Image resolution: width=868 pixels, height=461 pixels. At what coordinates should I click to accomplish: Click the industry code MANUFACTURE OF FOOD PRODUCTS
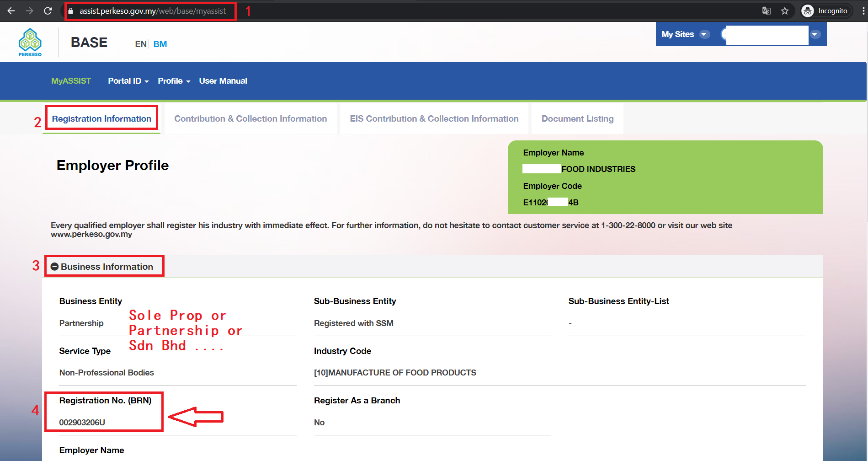pyautogui.click(x=395, y=373)
